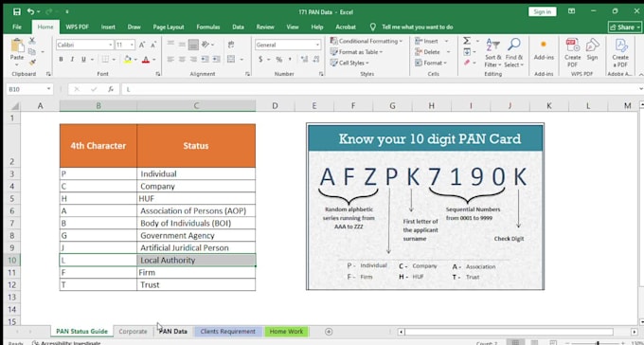Open the Calibri font name dropdown
The image size is (644, 345).
click(111, 45)
